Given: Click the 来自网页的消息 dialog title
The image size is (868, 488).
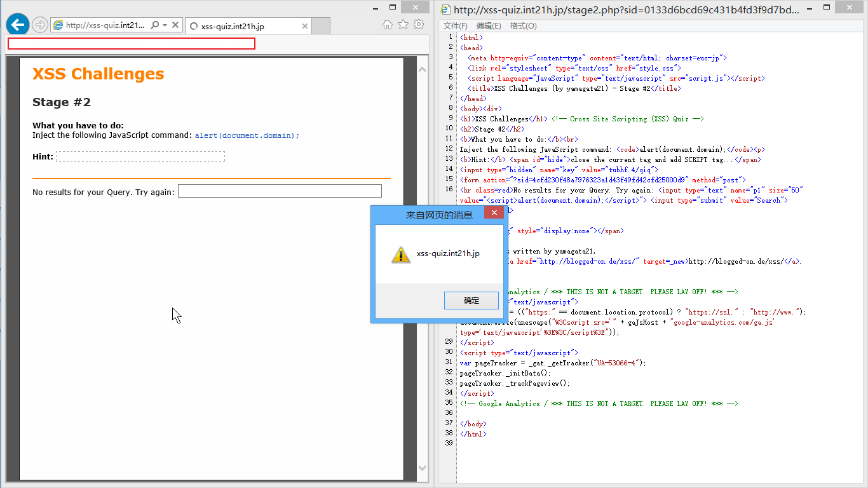Looking at the screenshot, I should (x=439, y=215).
